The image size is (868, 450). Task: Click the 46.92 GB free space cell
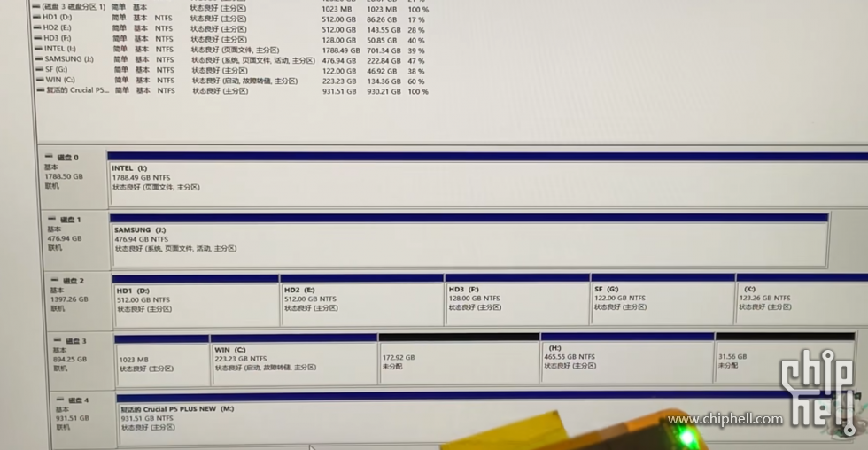[x=382, y=72]
